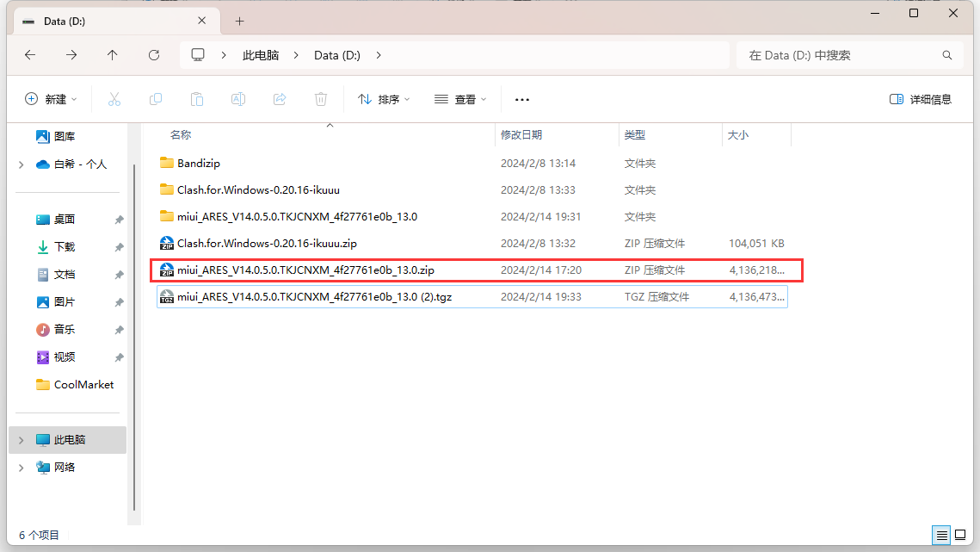Switch to details list view icon
The image size is (980, 552).
pyautogui.click(x=941, y=535)
